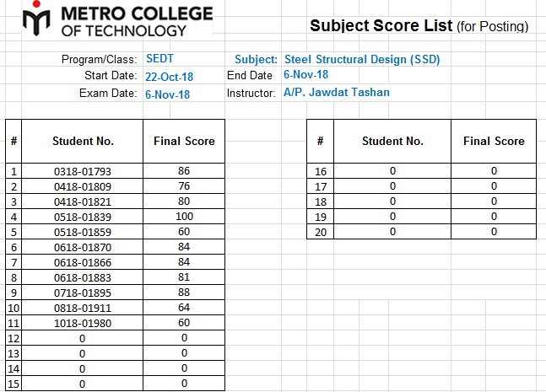Click the 'Exam Date:' label

(108, 94)
